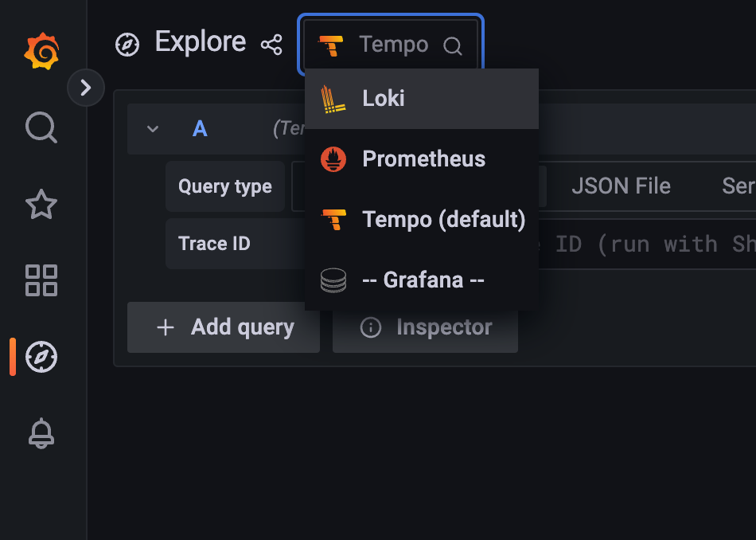The width and height of the screenshot is (756, 540).
Task: Open Grafana home via the logo
Action: tap(42, 51)
